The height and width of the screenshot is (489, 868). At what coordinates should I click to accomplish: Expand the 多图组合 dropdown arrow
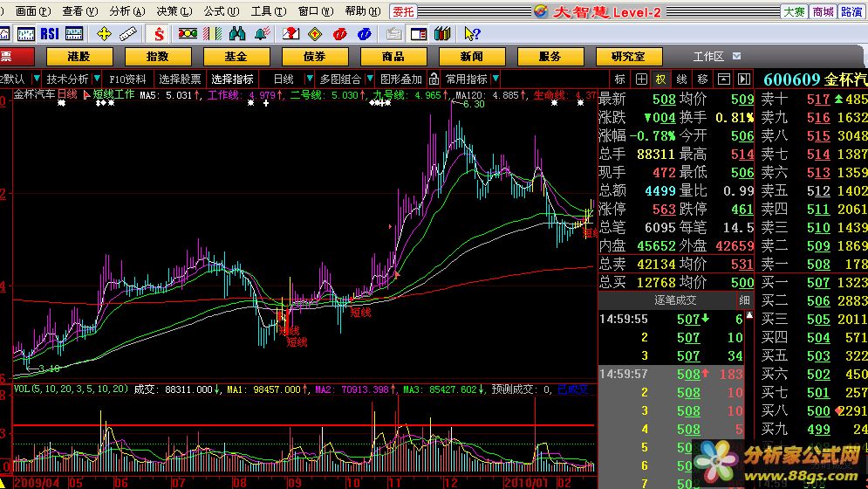(370, 79)
